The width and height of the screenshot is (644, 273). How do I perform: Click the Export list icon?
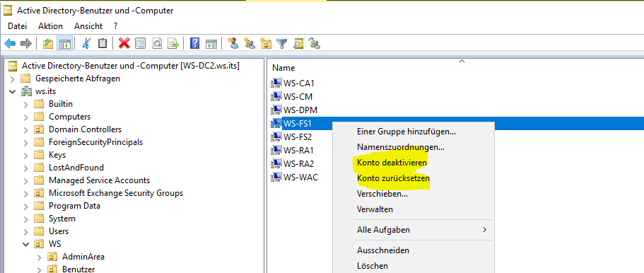[174, 43]
